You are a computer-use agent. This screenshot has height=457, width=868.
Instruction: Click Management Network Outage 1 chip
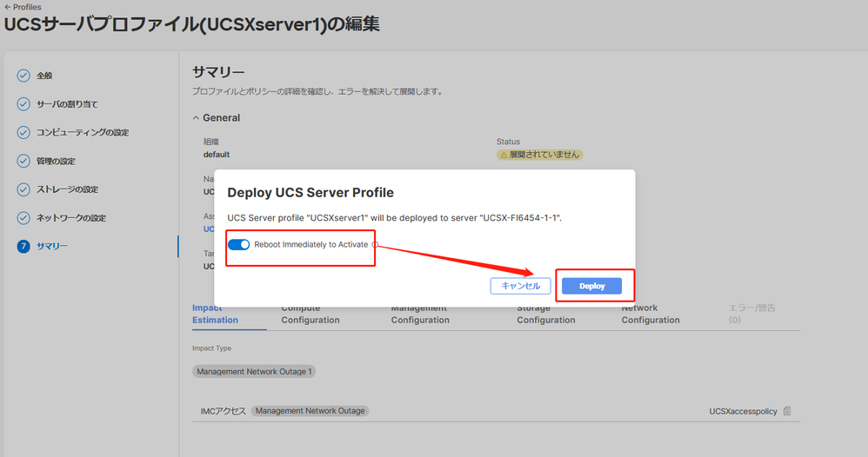pyautogui.click(x=254, y=372)
